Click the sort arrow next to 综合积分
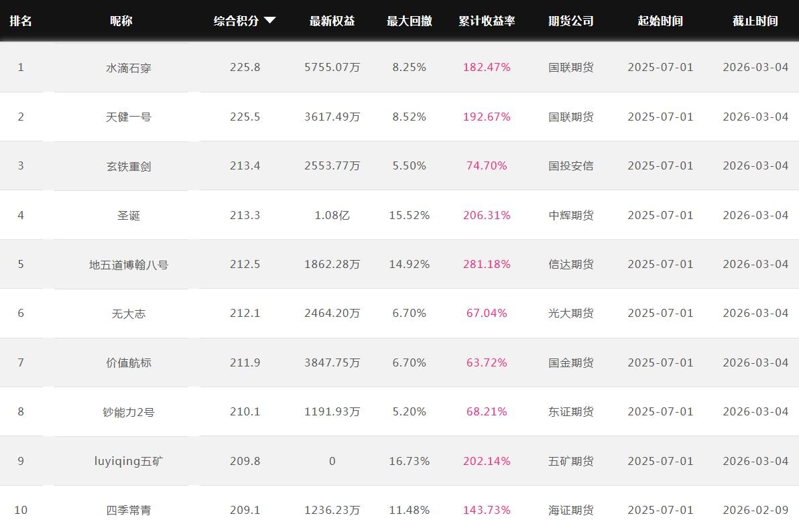 coord(270,21)
